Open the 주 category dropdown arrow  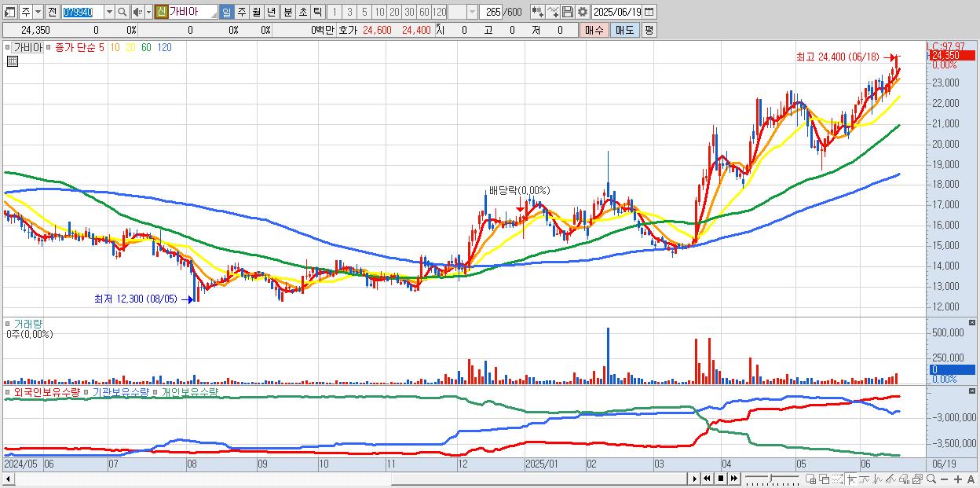pos(38,12)
